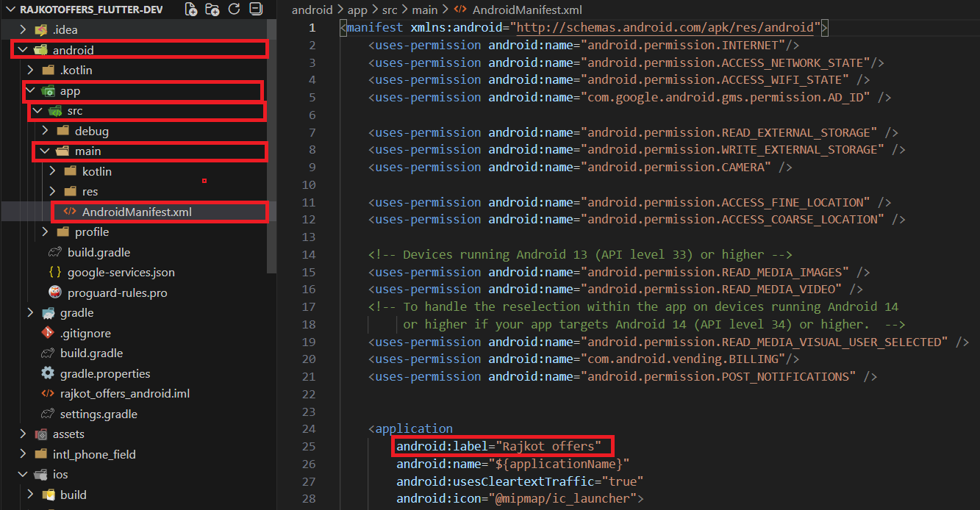The height and width of the screenshot is (510, 980).
Task: Expand the .idea folder
Action: tap(65, 30)
